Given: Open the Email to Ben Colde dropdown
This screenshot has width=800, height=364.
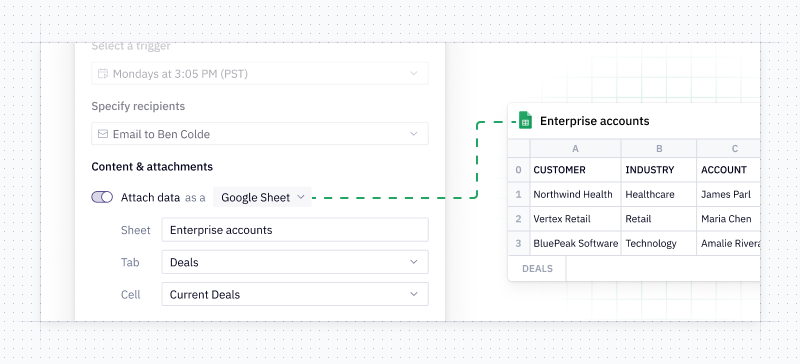Looking at the screenshot, I should coord(260,134).
